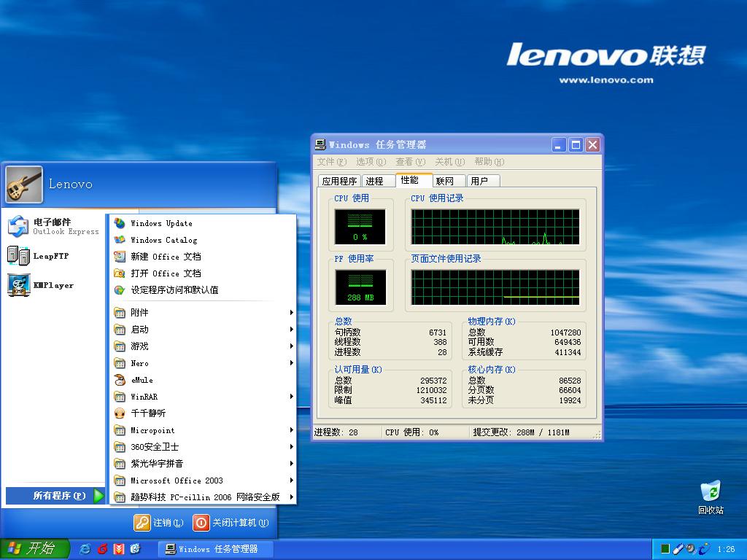This screenshot has width=747, height=560.
Task: Open the 附件 folder icon
Action: click(x=120, y=313)
